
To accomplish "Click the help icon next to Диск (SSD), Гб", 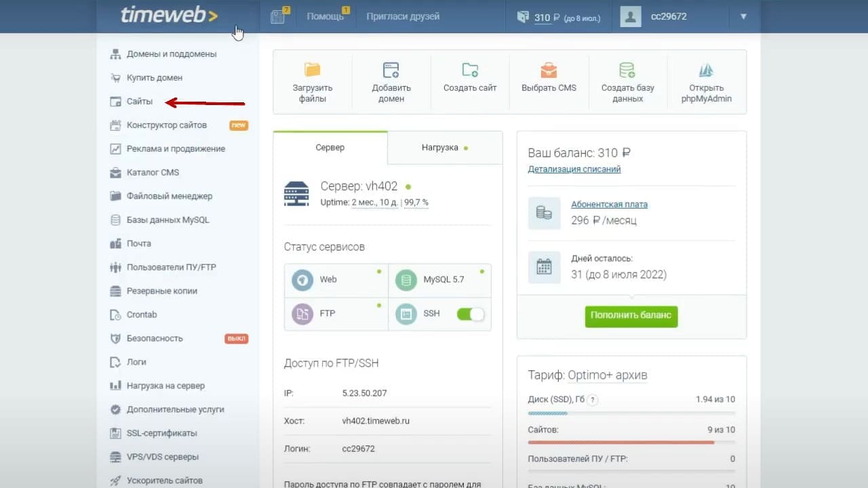I will point(593,400).
